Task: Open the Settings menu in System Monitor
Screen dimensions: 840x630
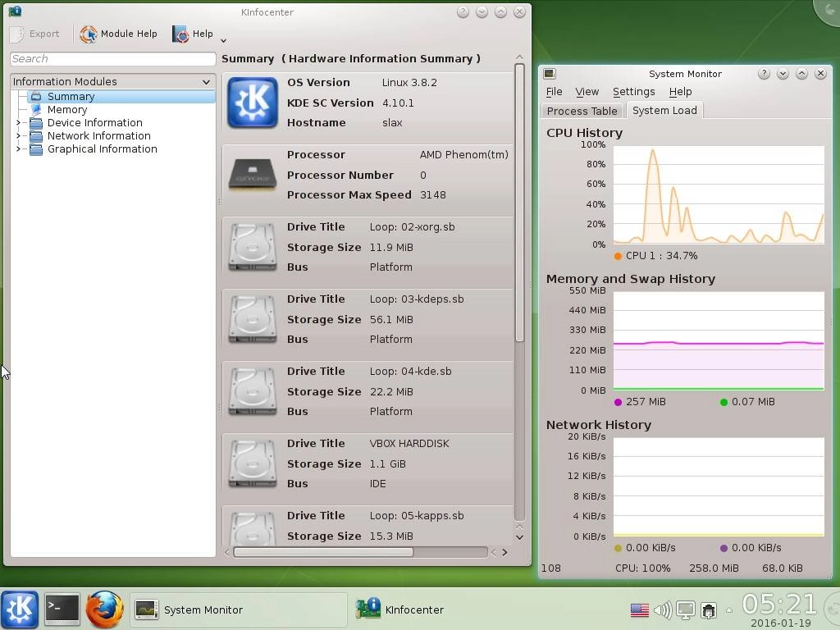Action: (634, 92)
